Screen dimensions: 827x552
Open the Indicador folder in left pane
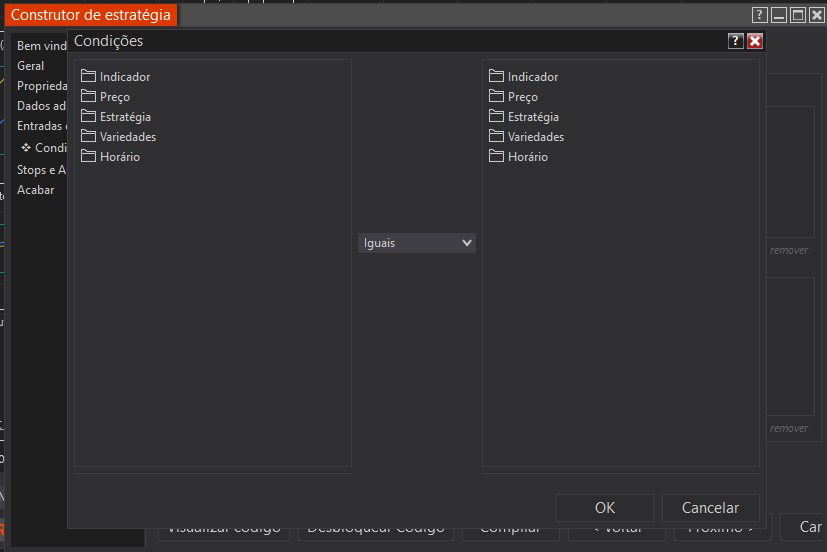click(116, 77)
